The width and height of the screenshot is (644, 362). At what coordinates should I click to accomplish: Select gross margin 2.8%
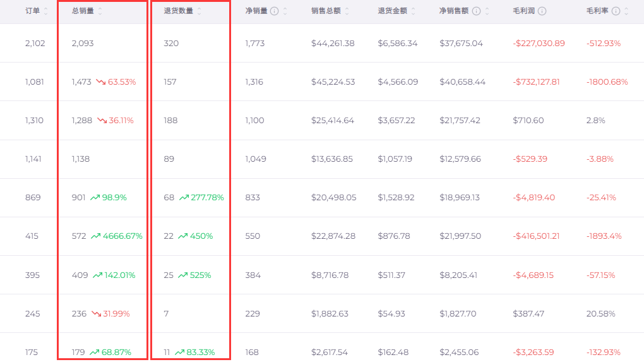tap(595, 121)
